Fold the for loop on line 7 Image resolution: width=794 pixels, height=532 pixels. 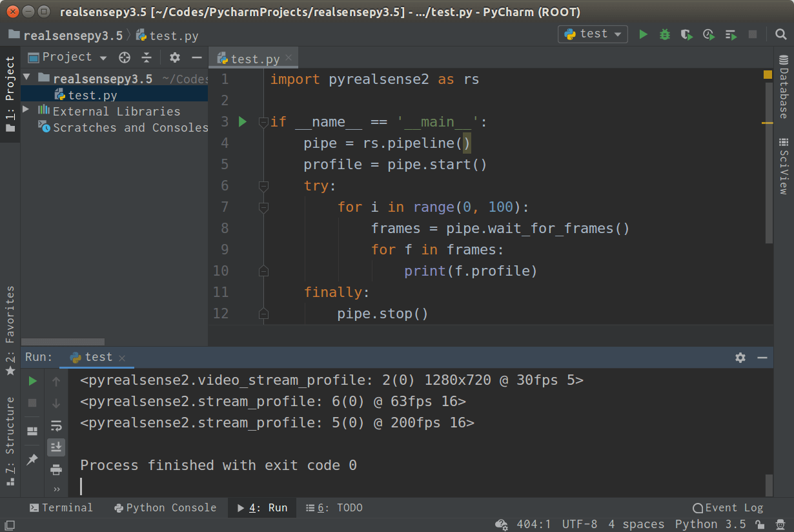coord(263,207)
